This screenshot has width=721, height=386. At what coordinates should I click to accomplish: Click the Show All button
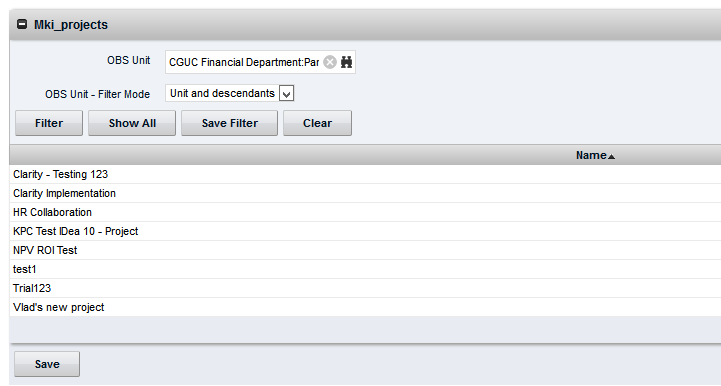pyautogui.click(x=132, y=123)
